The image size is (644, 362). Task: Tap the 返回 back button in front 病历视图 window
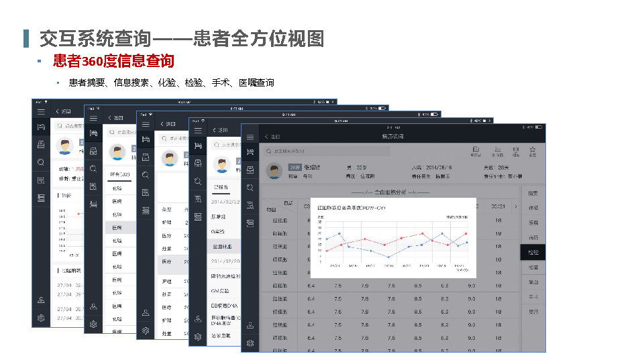tap(272, 137)
